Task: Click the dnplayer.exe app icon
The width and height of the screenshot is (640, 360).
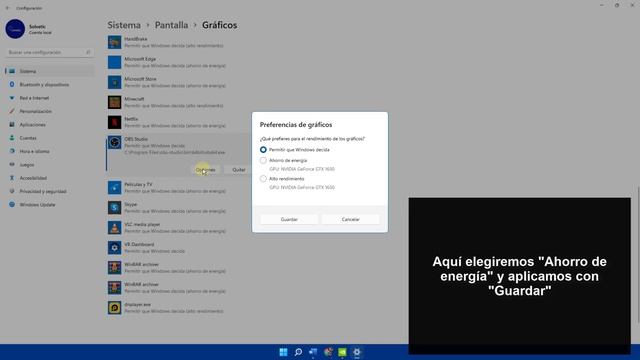Action: click(114, 307)
